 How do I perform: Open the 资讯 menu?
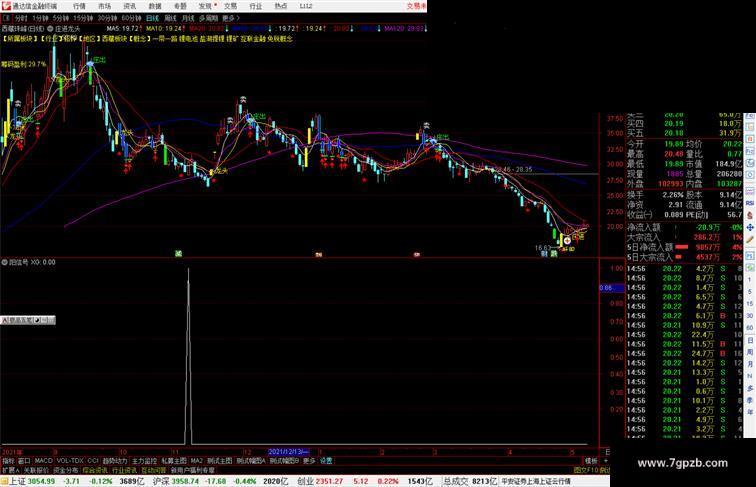(129, 6)
